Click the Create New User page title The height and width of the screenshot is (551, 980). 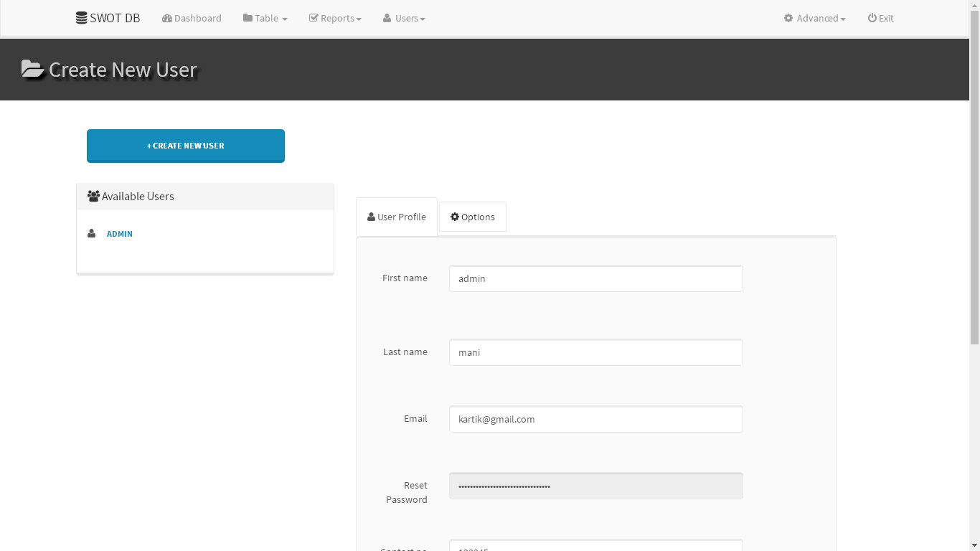(x=123, y=70)
